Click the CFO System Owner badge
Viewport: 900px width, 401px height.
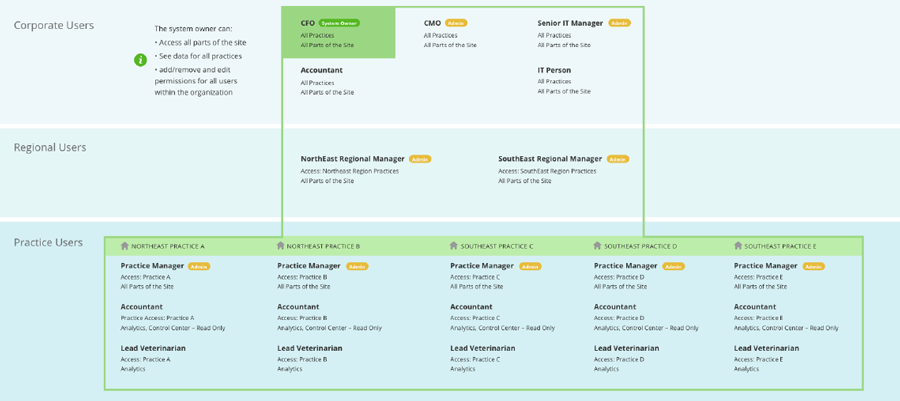click(x=339, y=24)
